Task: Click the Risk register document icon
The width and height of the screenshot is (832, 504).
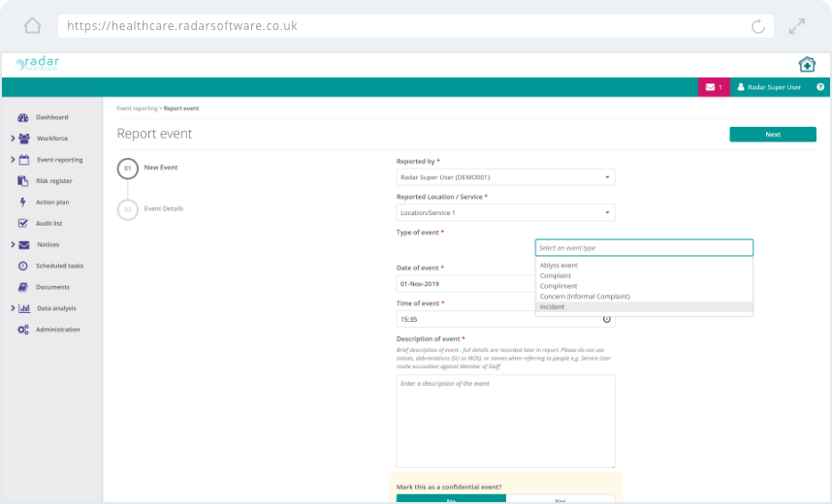Action: tap(23, 181)
